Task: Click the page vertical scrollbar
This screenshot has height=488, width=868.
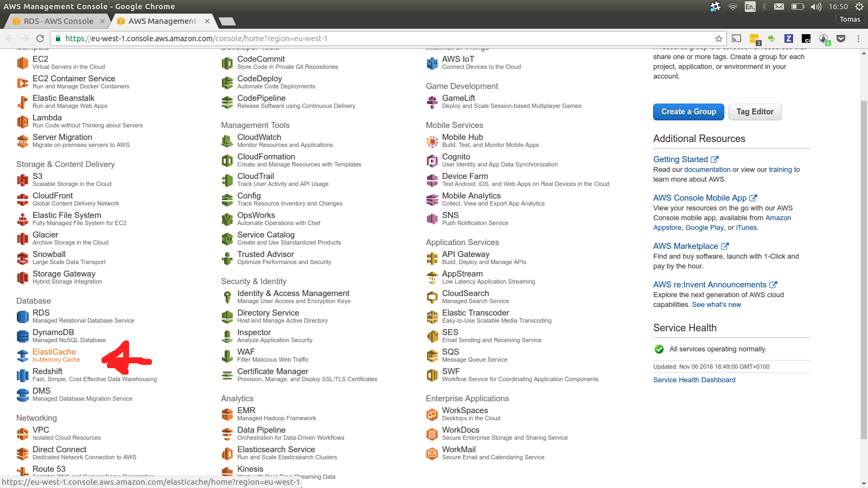Action: (x=864, y=270)
